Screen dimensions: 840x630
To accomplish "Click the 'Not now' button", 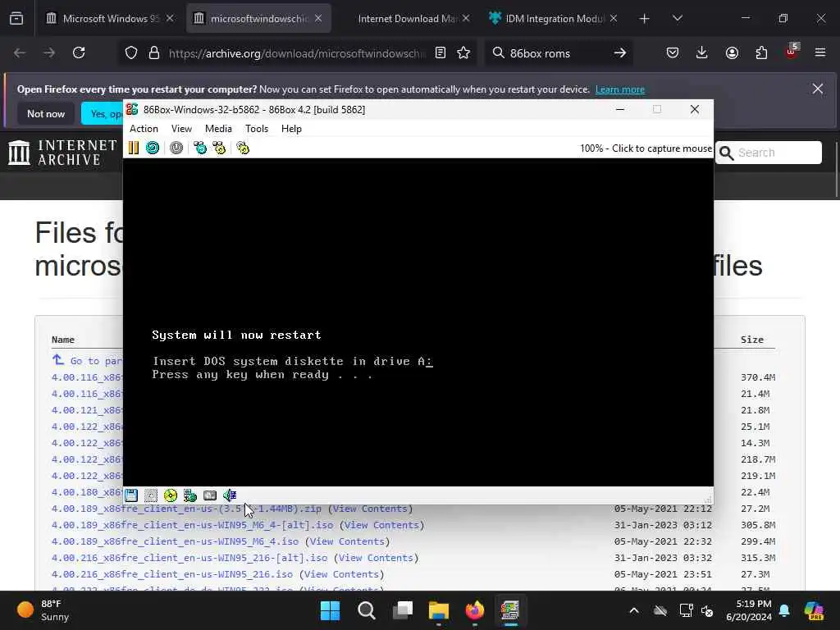I will tap(46, 113).
